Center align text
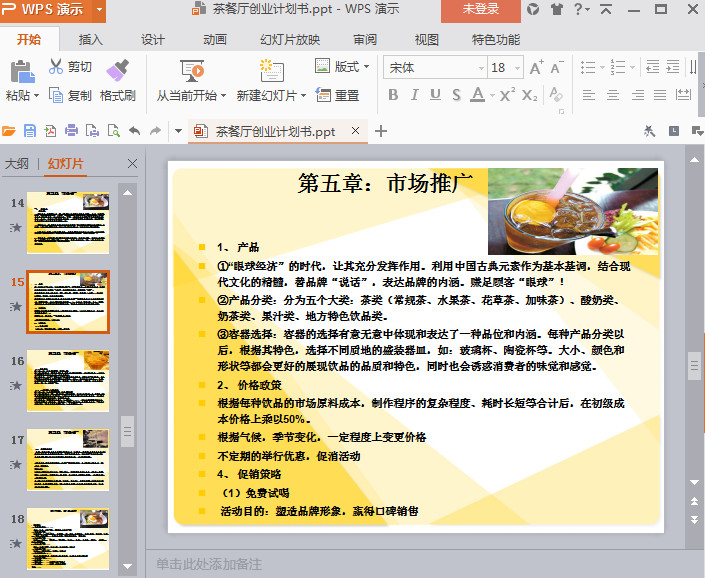Screen dimensions: 705x578 click(x=613, y=95)
